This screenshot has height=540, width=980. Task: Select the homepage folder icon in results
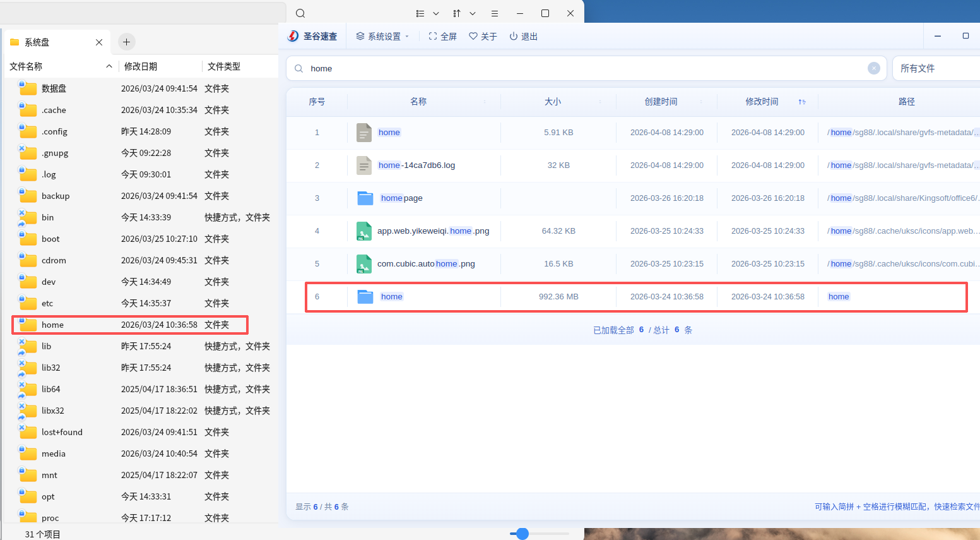(365, 198)
